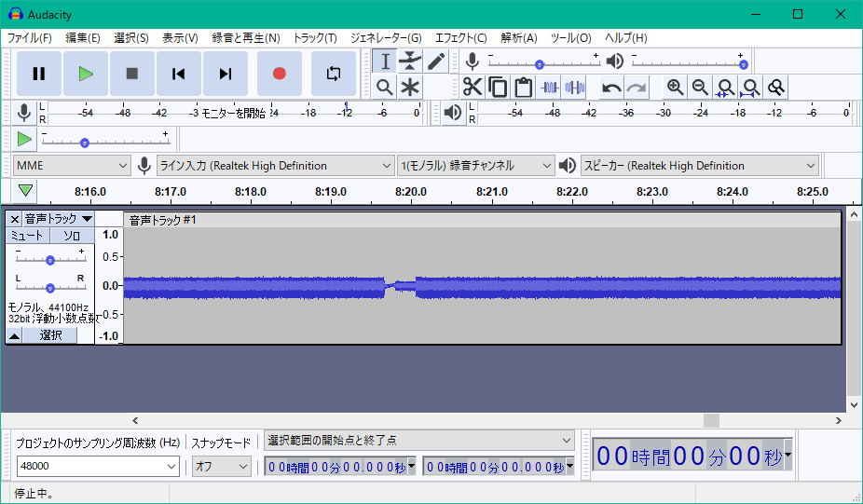
Task: Fit selection to window width
Action: [x=725, y=87]
